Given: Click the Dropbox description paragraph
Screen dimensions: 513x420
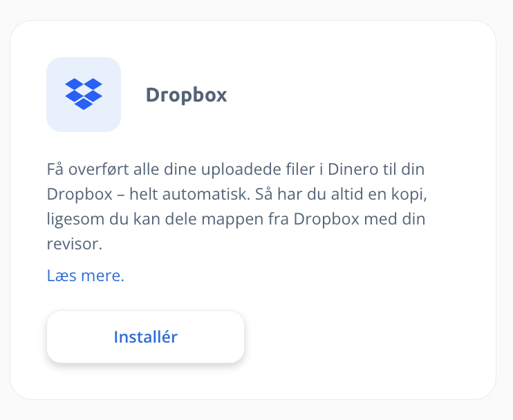Looking at the screenshot, I should click(237, 207).
